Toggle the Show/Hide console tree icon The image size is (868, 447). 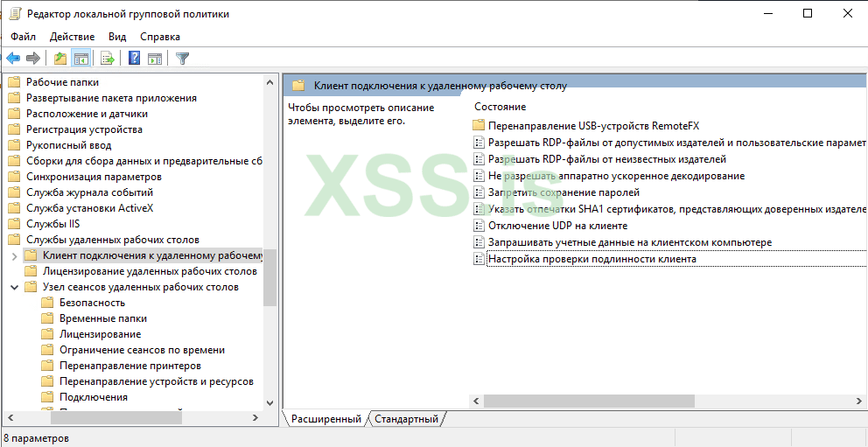click(x=81, y=58)
